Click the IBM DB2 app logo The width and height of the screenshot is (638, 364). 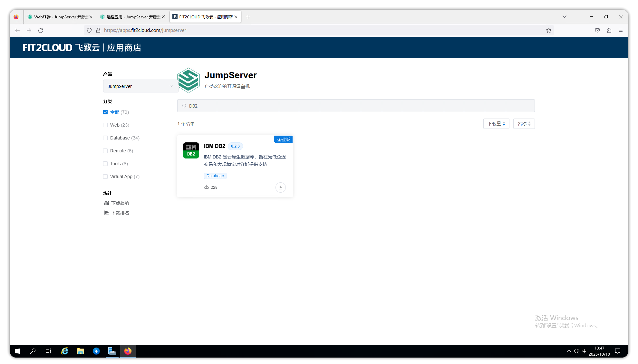[191, 150]
